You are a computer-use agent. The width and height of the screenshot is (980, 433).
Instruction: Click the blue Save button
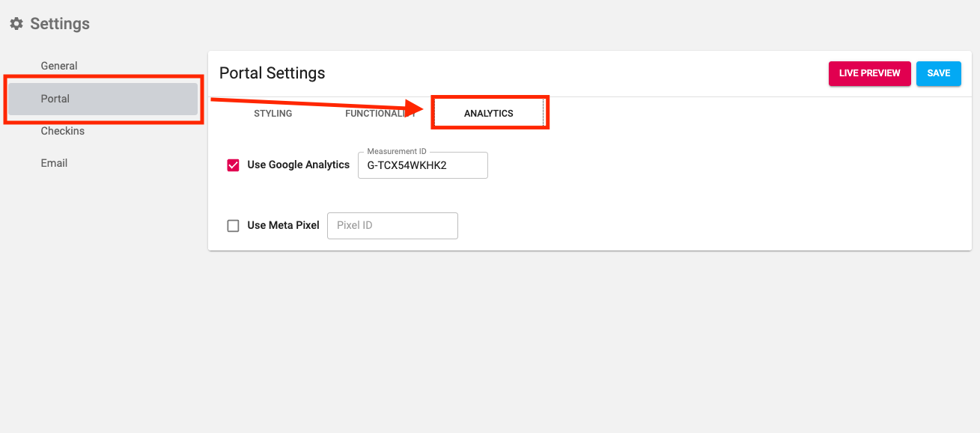pos(938,73)
